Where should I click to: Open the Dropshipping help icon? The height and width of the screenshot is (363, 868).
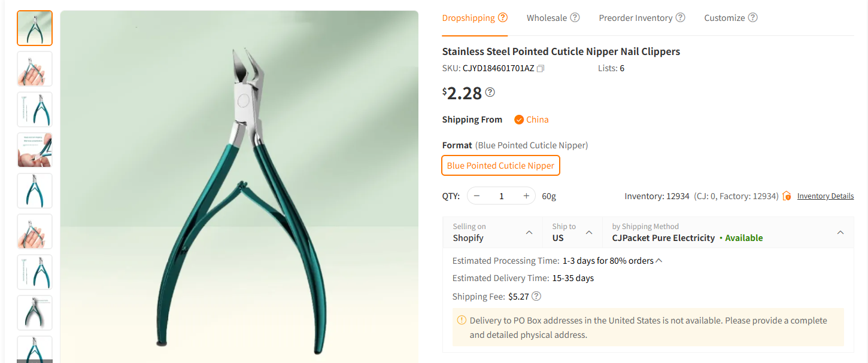click(504, 17)
